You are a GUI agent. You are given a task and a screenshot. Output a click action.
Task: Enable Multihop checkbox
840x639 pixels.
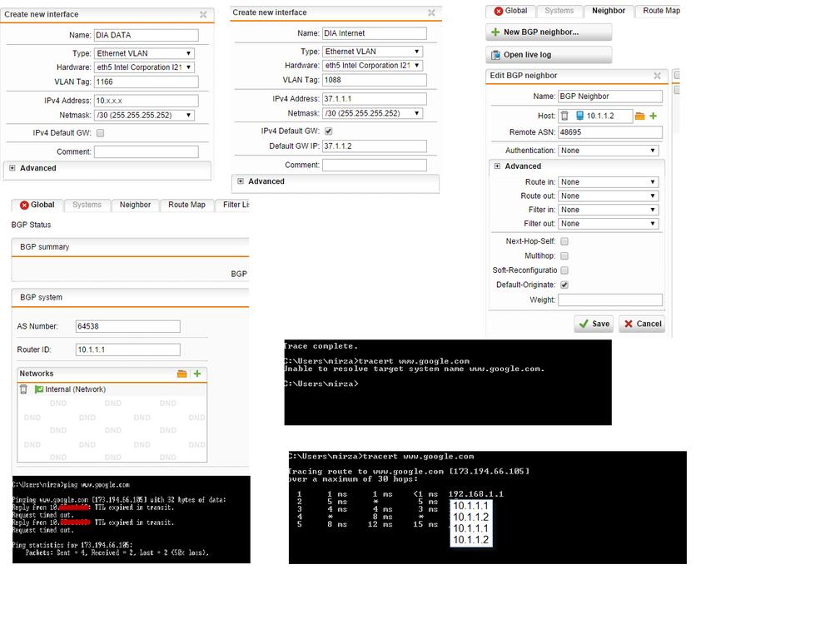click(x=564, y=255)
